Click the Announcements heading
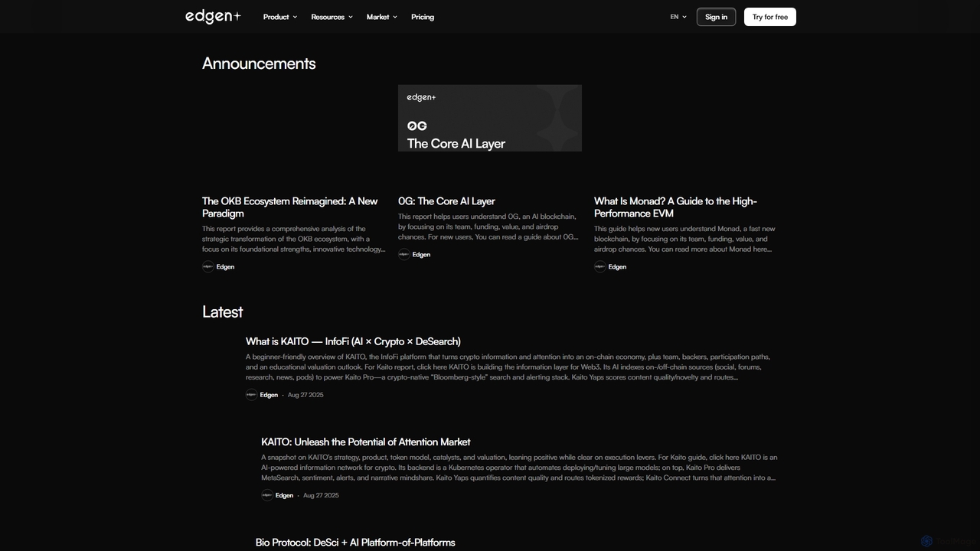The width and height of the screenshot is (980, 551). 259,64
